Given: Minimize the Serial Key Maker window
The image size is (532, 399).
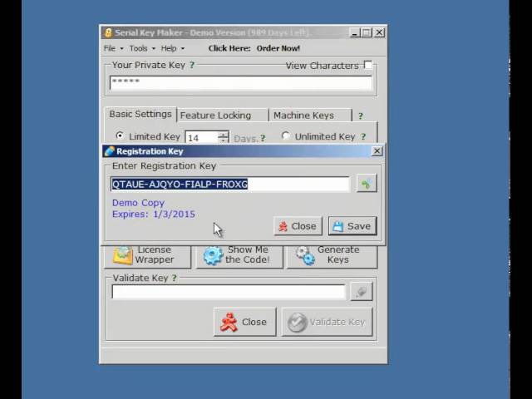Looking at the screenshot, I should pos(355,33).
